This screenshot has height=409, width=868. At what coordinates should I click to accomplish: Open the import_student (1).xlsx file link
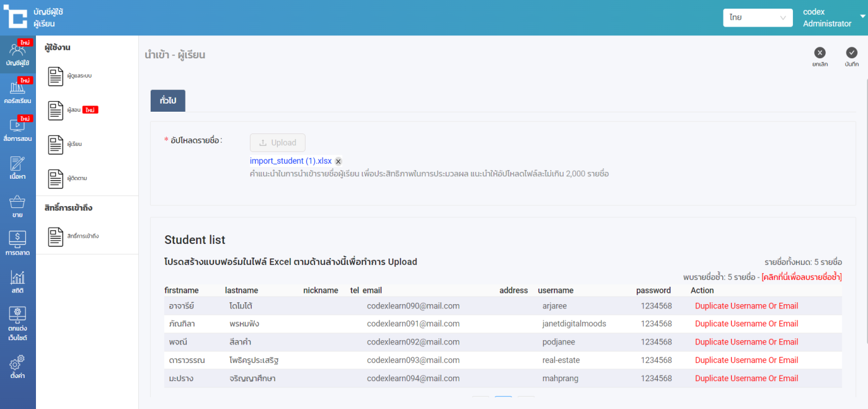point(290,161)
